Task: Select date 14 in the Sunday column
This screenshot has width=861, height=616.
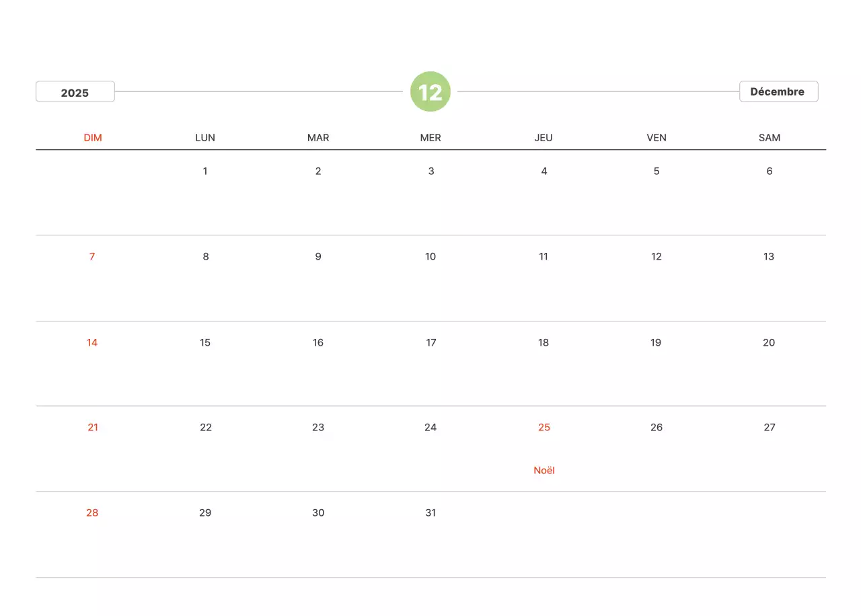Action: (92, 343)
